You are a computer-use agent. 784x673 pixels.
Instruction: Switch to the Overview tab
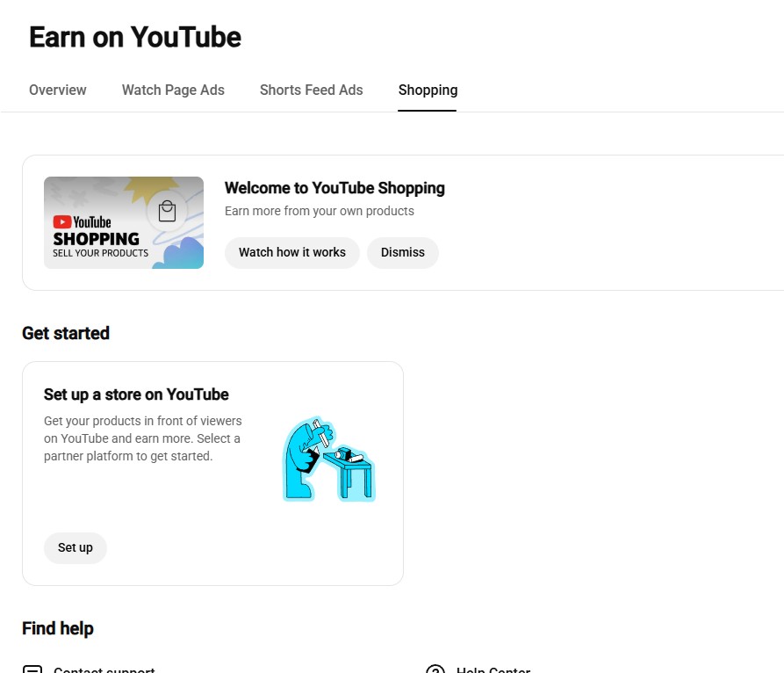57,90
